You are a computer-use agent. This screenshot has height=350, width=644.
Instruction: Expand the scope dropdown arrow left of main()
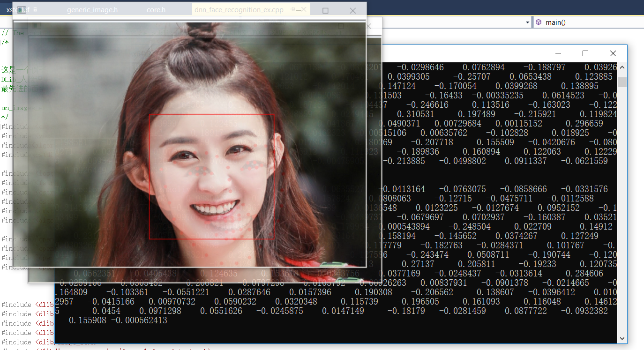pyautogui.click(x=528, y=22)
